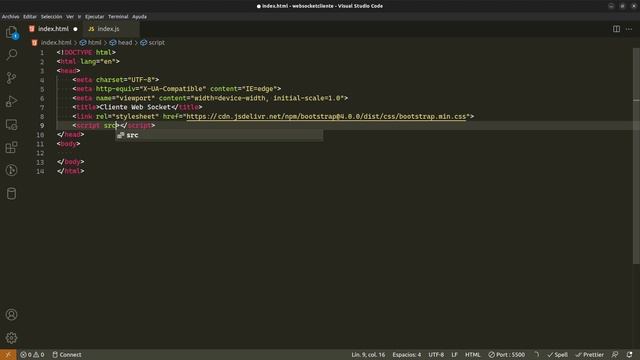Click the Prettier status bar item
Screen dimensions: 640x360
589,355
